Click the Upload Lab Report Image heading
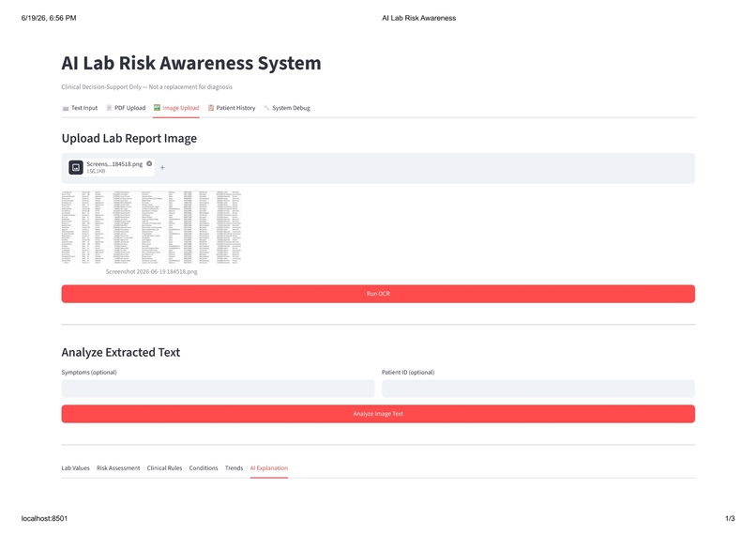 (129, 139)
